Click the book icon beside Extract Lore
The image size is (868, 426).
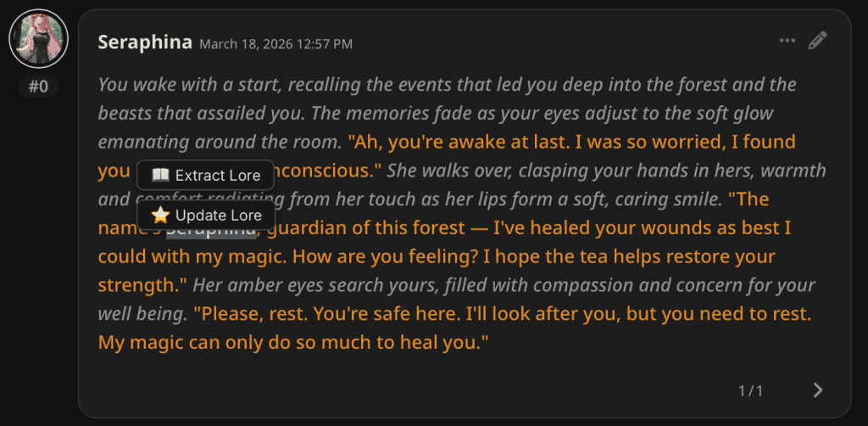(160, 176)
